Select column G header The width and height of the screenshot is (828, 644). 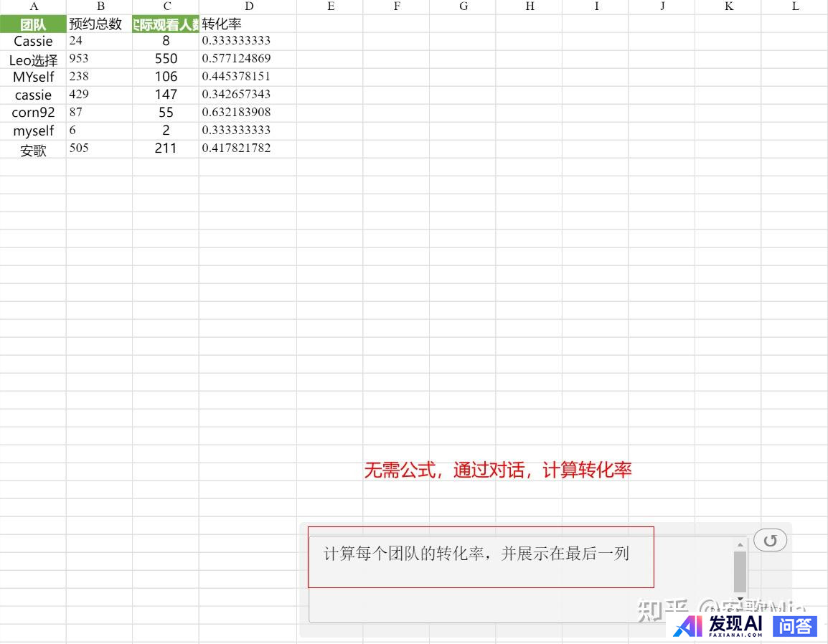click(x=463, y=6)
